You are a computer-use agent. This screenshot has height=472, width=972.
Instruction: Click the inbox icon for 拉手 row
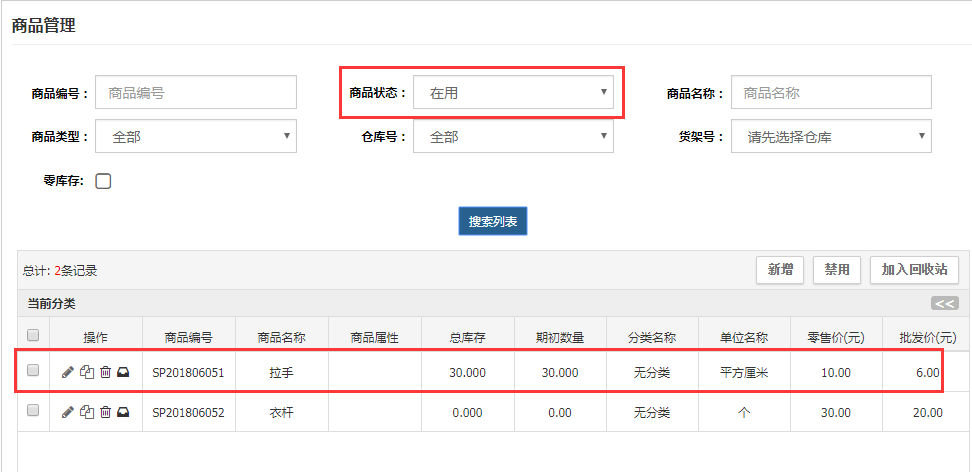click(x=123, y=372)
